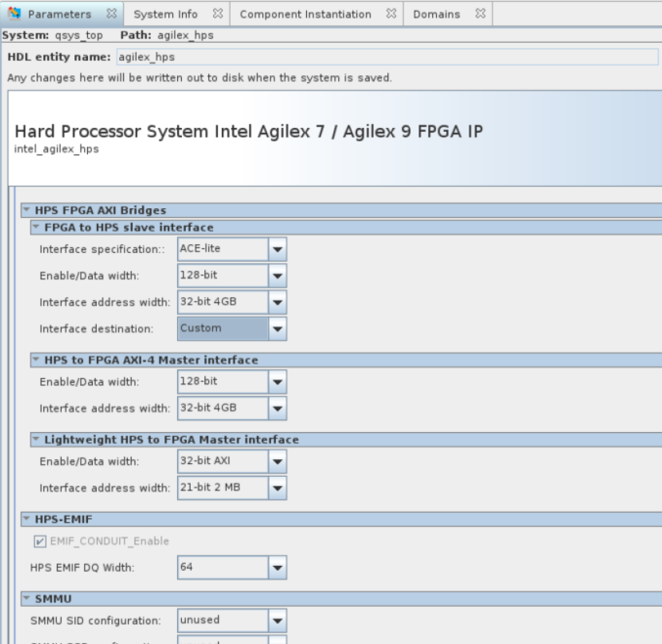Click the HDL entity name field
The height and width of the screenshot is (644, 662).
(386, 58)
